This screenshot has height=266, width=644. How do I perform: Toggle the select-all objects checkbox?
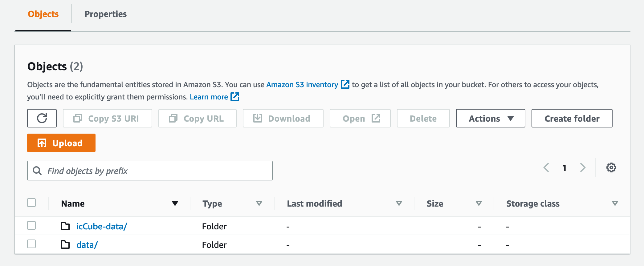click(x=31, y=203)
